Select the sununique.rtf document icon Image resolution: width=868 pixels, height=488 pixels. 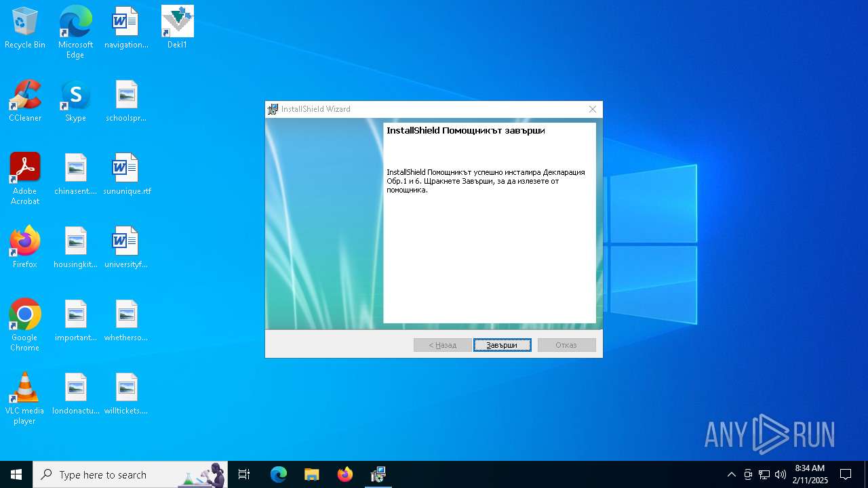point(127,174)
